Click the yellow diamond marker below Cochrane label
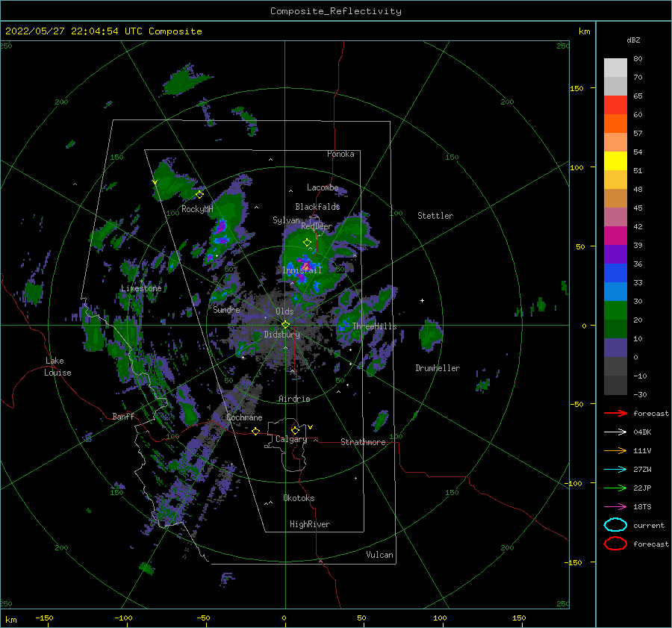Screen dimensions: 672x628 [x=256, y=431]
